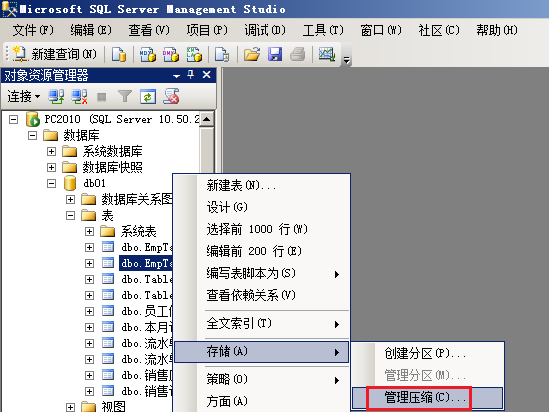Close the 对象资源管理器 panel
Viewport: 549px width, 412px height.
[x=207, y=75]
